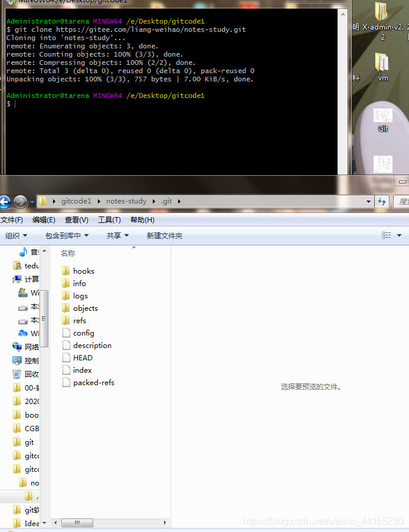Click the Git Bash terminal prompt line

tap(11, 104)
